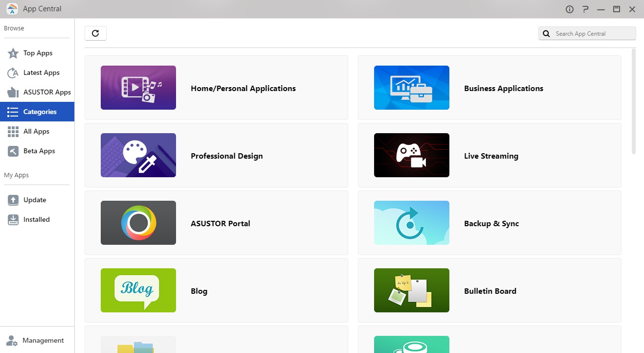Click the vertical scrollbar thumb
This screenshot has height=353, width=644.
(x=634, y=101)
